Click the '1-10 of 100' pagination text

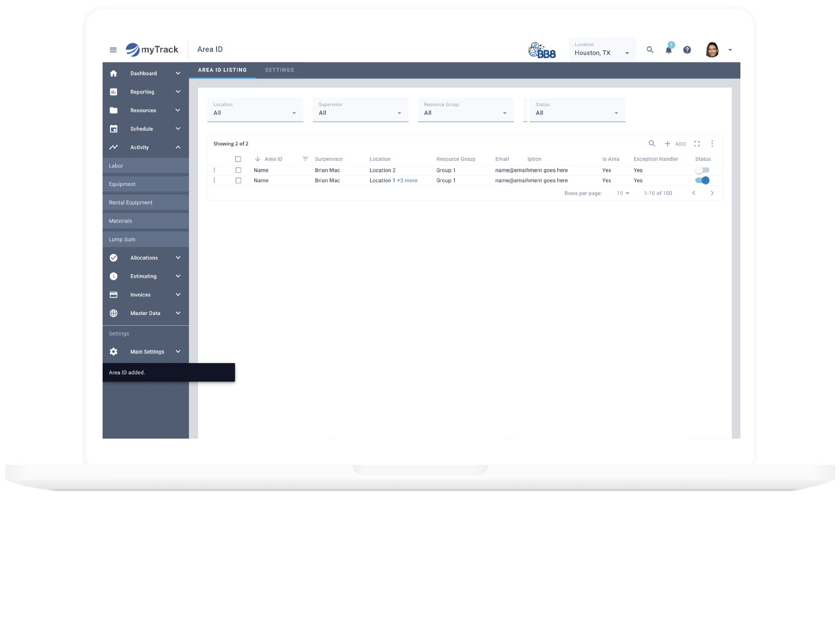click(658, 193)
